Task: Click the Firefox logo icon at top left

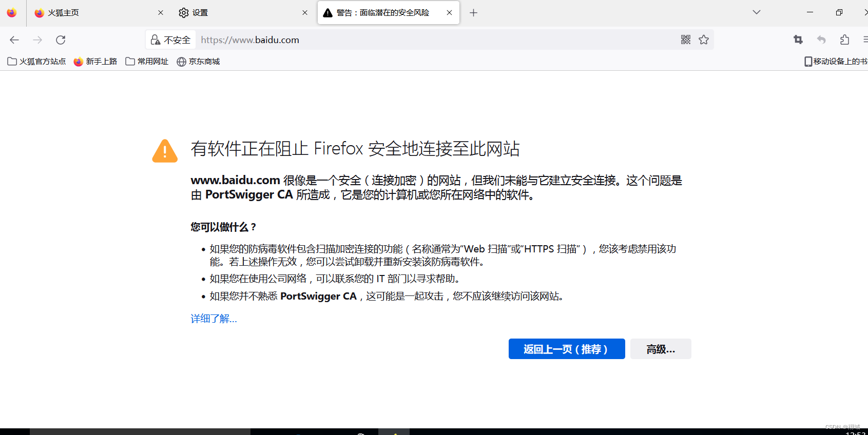Action: 11,13
